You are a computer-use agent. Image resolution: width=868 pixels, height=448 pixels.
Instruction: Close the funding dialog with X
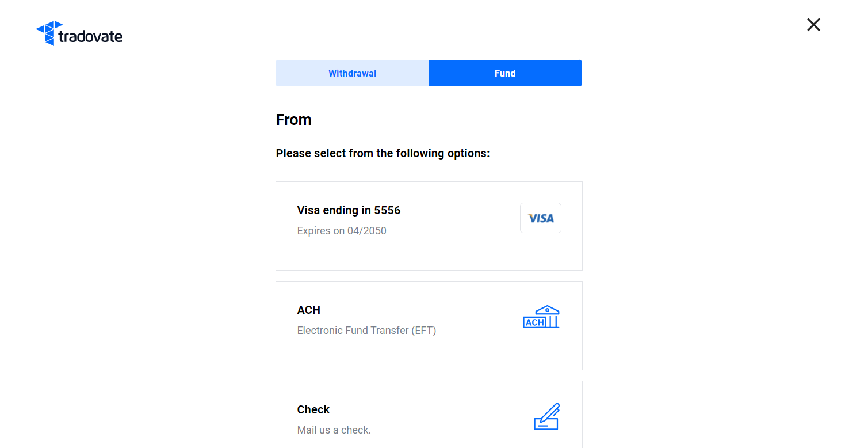[x=813, y=24]
